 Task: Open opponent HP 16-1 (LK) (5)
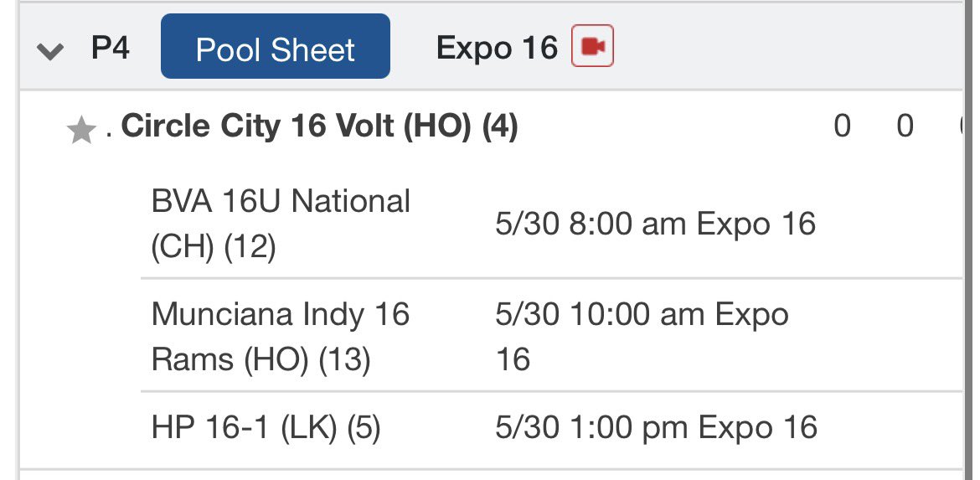click(x=266, y=427)
